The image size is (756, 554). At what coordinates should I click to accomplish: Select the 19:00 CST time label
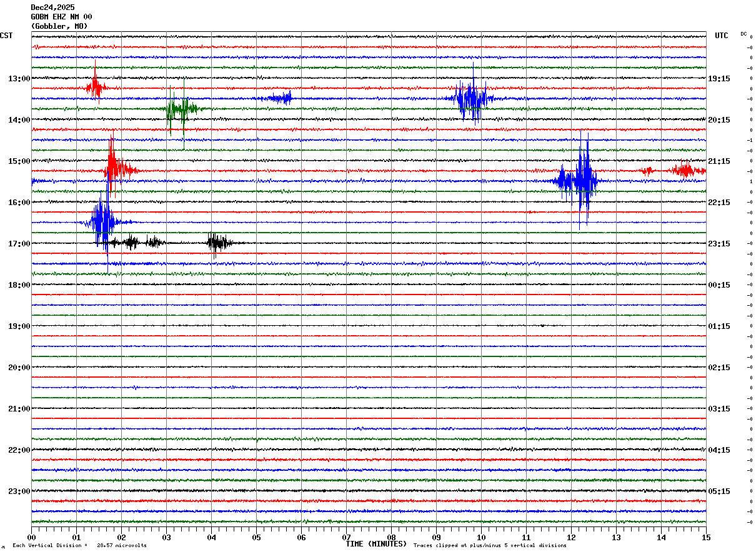tap(19, 326)
